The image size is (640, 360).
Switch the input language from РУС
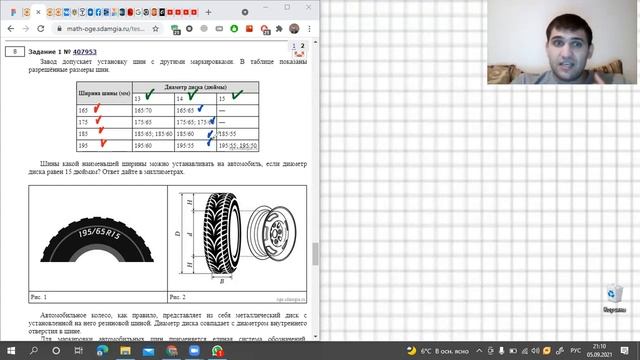(576, 351)
